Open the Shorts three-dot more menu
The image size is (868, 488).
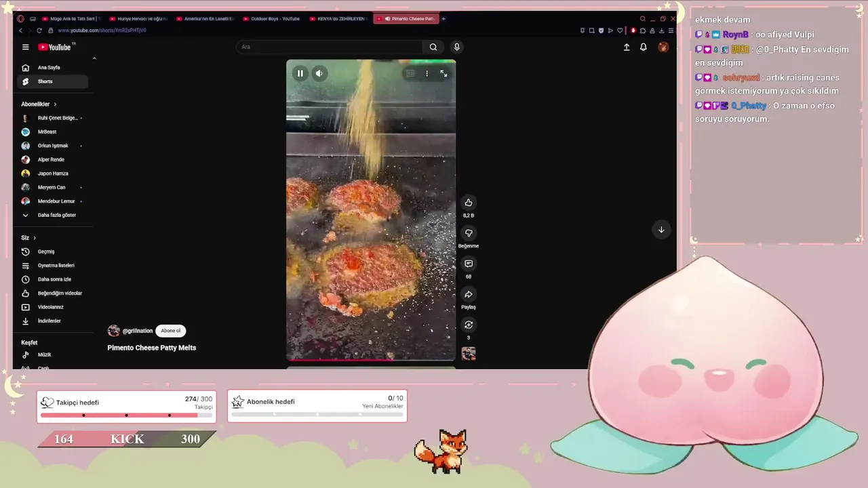pyautogui.click(x=427, y=73)
